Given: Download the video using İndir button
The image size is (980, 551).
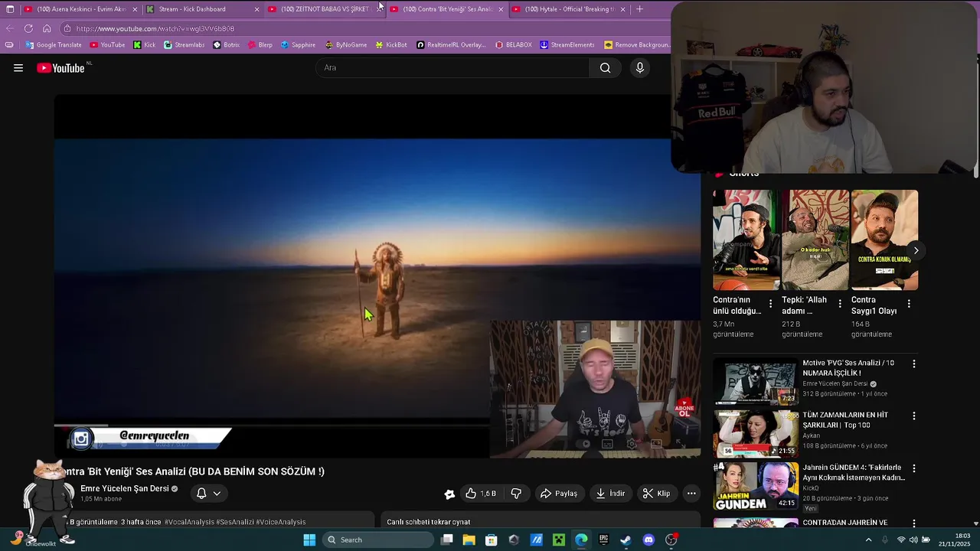Looking at the screenshot, I should [x=610, y=494].
